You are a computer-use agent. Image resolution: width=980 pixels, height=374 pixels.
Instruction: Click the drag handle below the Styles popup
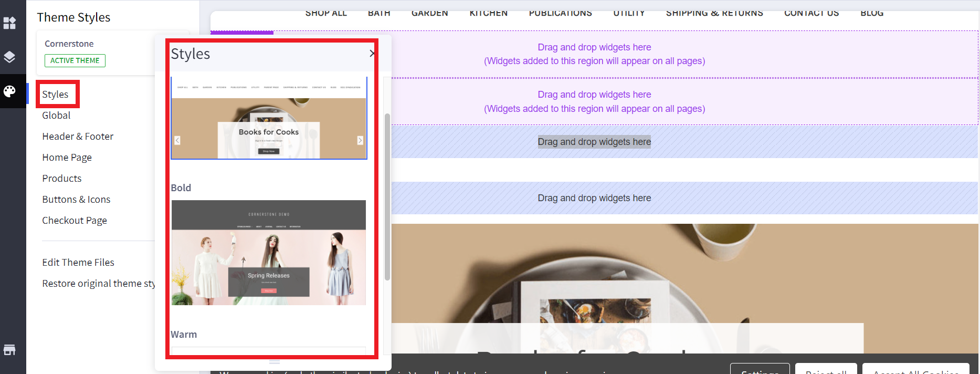pyautogui.click(x=274, y=361)
